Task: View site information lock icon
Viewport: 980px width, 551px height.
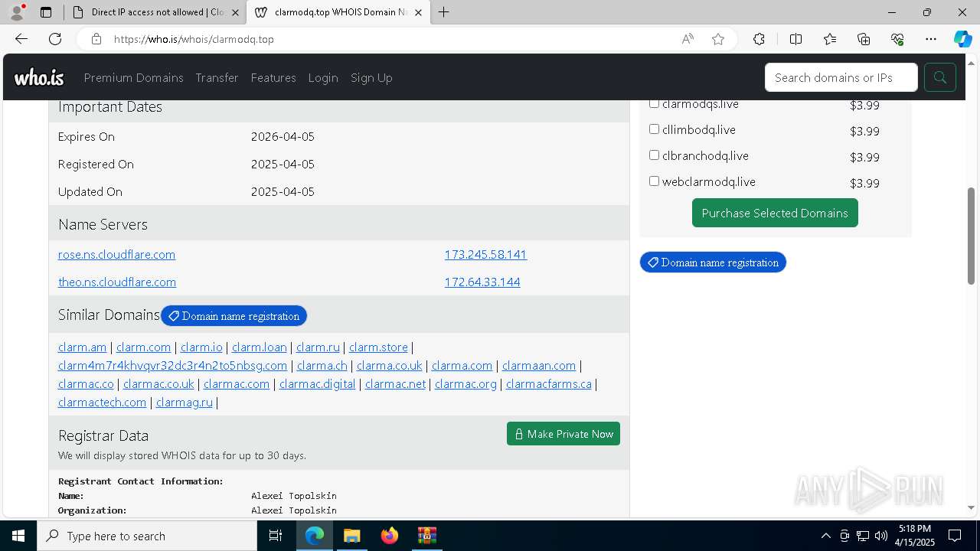Action: (96, 39)
